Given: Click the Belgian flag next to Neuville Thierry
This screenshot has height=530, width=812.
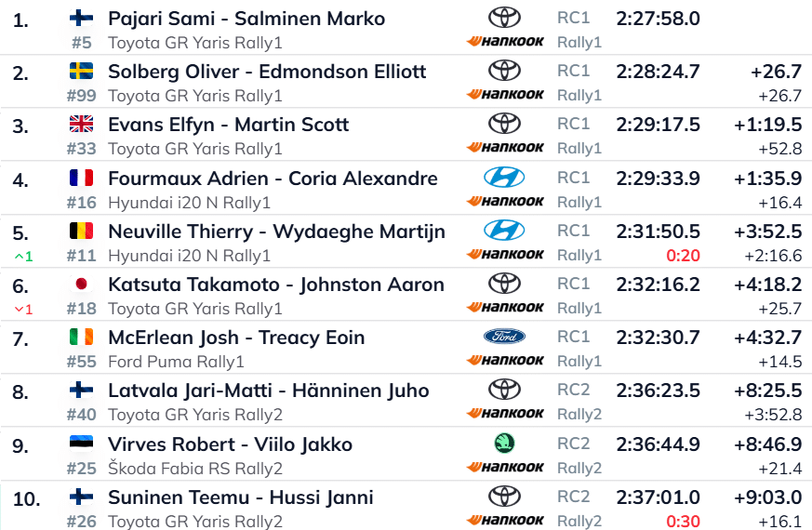Looking at the screenshot, I should coord(81,231).
